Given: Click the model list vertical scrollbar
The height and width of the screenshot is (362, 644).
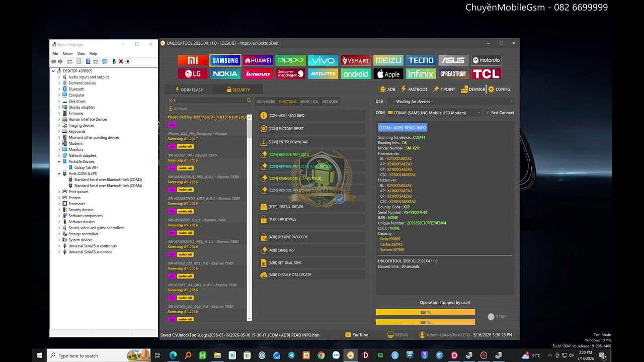Looking at the screenshot, I should [249, 218].
